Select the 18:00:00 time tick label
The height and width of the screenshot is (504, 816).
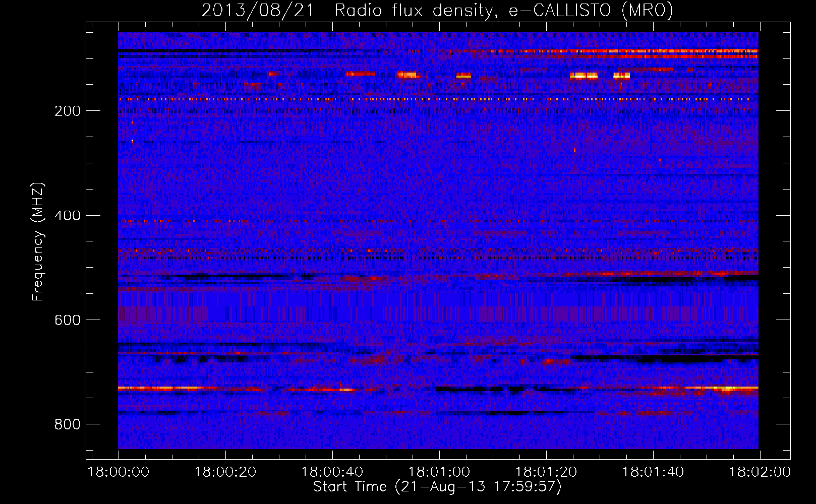coord(119,472)
